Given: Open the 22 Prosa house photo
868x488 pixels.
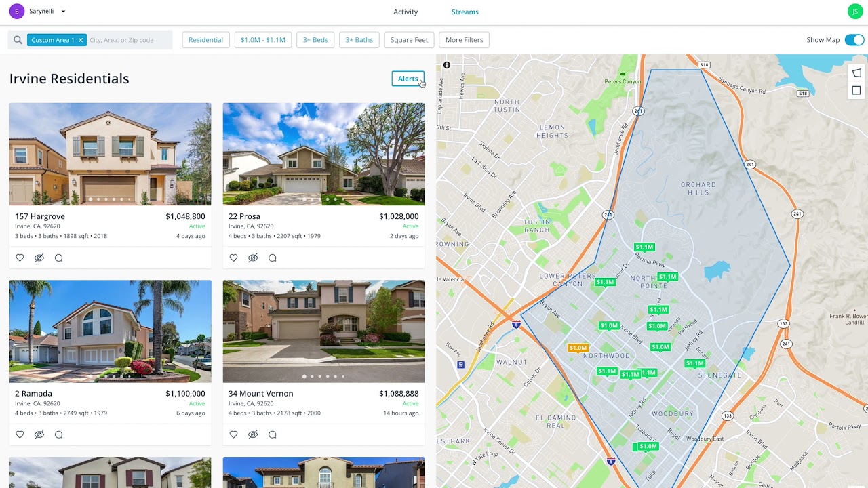Looking at the screenshot, I should (323, 154).
